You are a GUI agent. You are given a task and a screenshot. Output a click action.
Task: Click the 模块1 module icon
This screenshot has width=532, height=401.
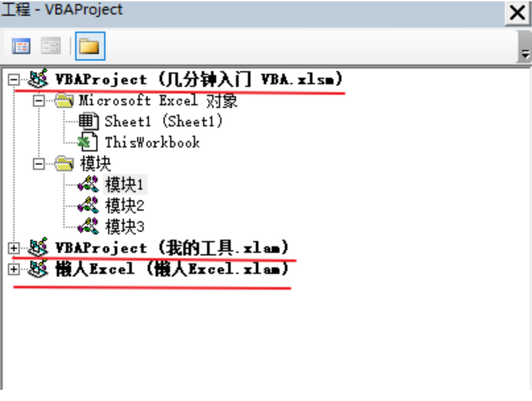[x=88, y=184]
